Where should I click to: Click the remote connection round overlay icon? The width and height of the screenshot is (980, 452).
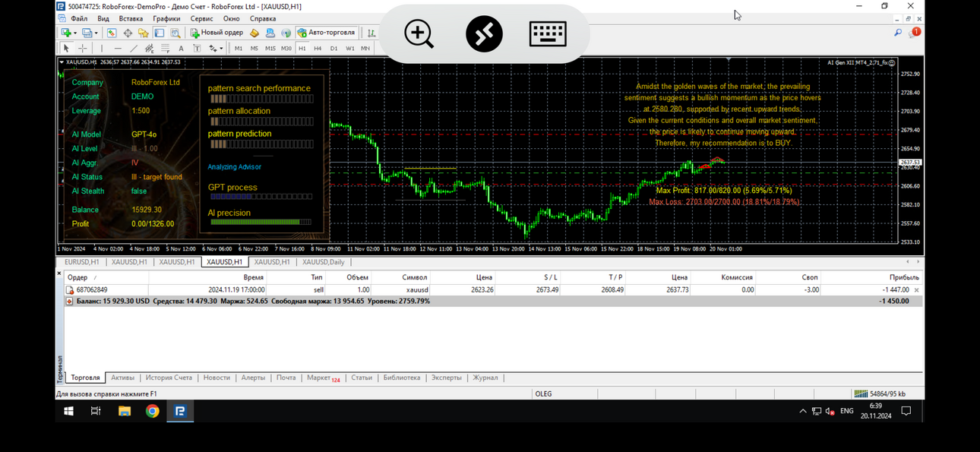[484, 34]
